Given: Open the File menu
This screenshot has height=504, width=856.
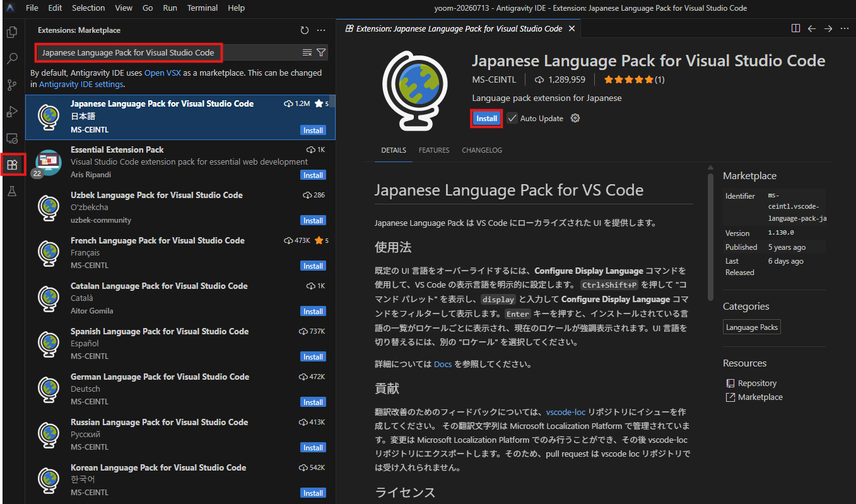Looking at the screenshot, I should tap(32, 8).
